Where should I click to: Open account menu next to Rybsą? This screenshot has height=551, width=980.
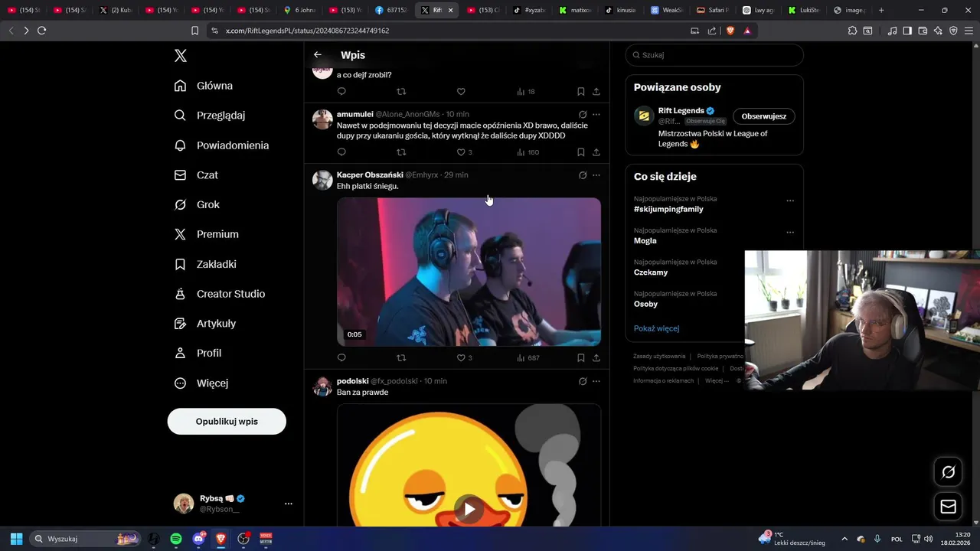(289, 504)
